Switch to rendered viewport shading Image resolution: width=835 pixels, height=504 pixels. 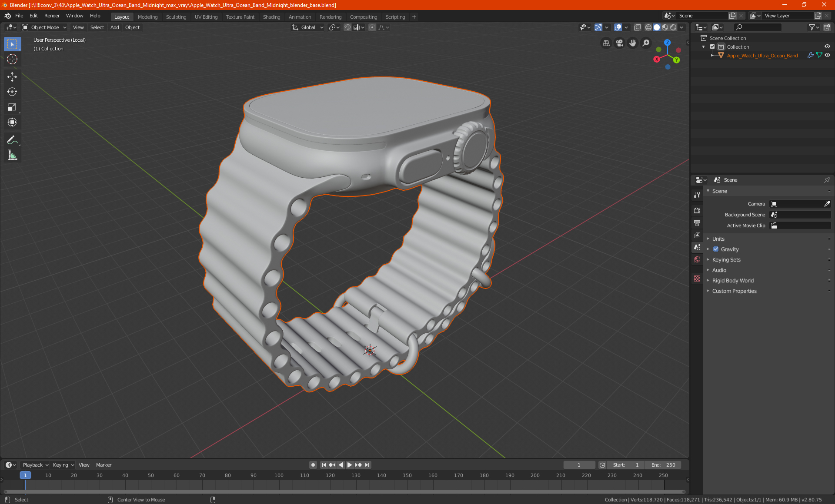click(x=673, y=27)
